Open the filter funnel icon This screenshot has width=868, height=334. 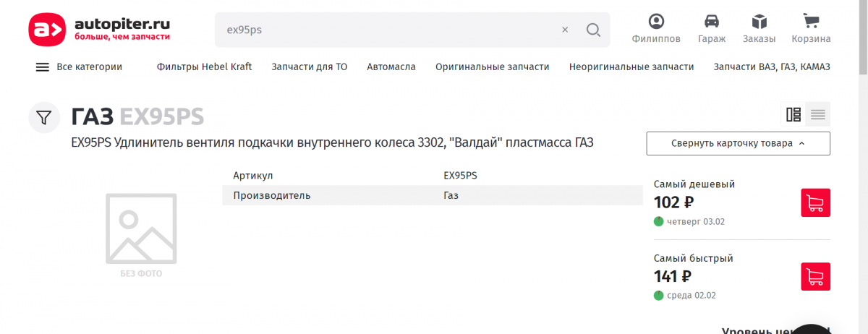(44, 117)
